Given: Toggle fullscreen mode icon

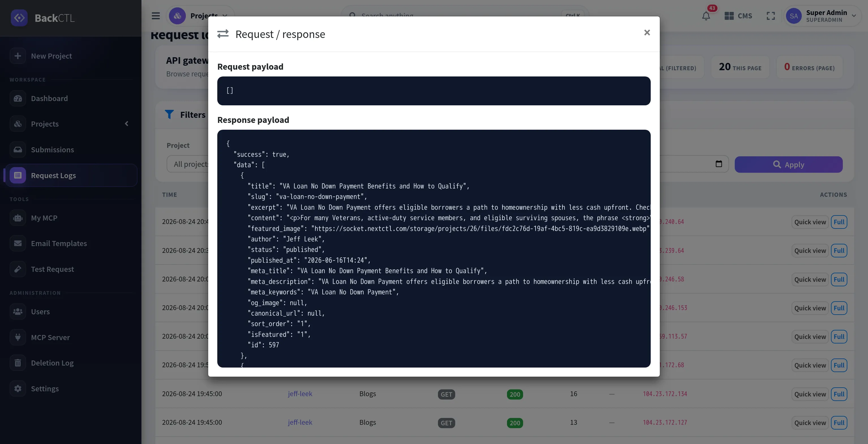Looking at the screenshot, I should (771, 16).
